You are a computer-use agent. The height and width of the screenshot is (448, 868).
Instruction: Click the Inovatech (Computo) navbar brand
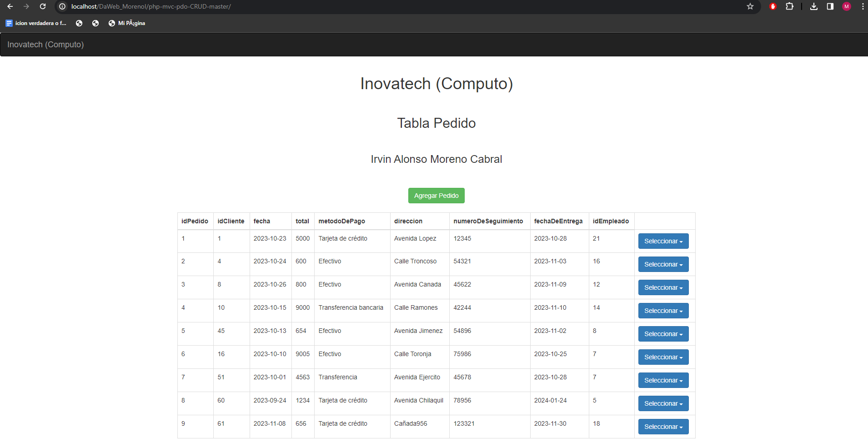tap(45, 44)
